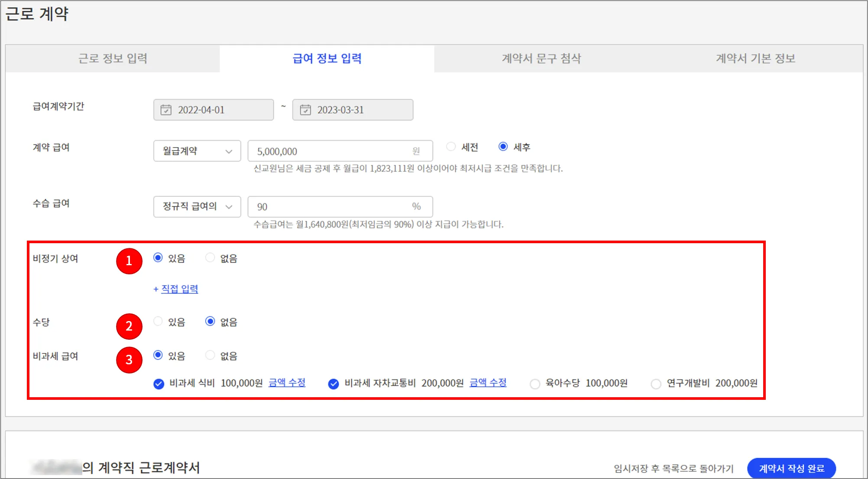Expand 정규직 급여의 probation dropdown

[197, 206]
